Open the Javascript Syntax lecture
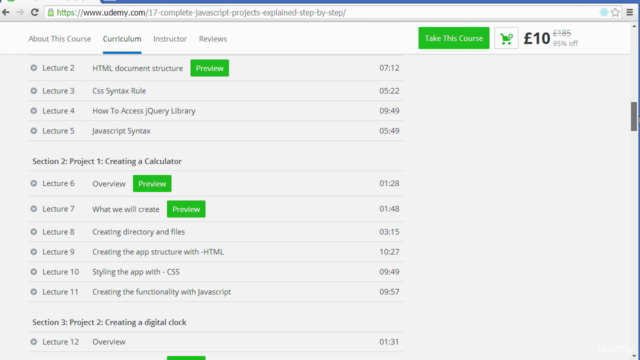The image size is (640, 360). [x=121, y=131]
